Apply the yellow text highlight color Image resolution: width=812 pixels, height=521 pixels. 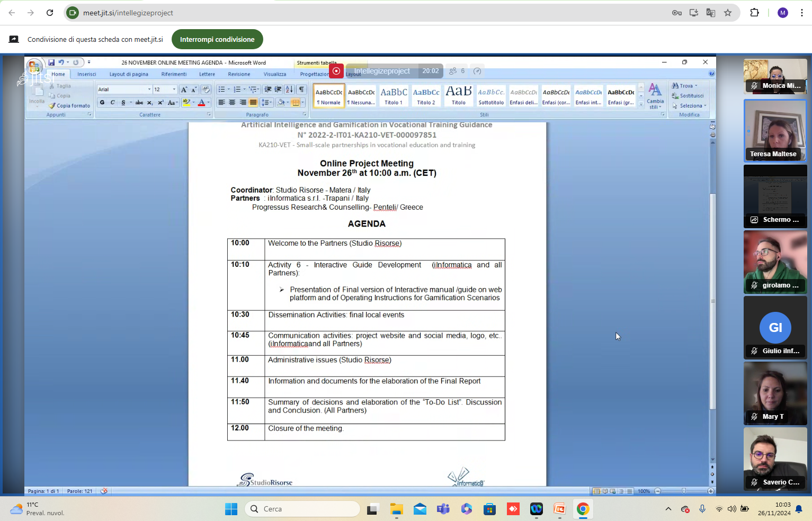[186, 103]
